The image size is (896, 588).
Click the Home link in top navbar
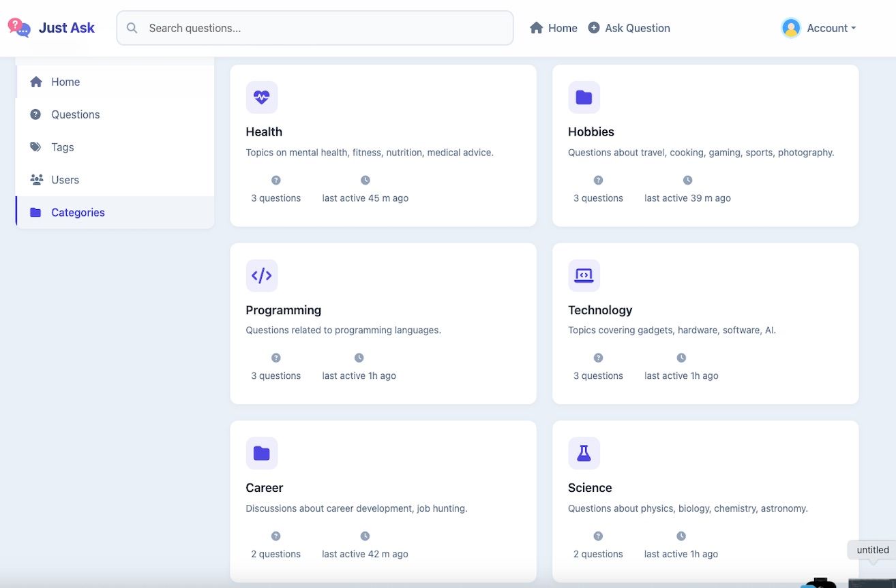pos(554,28)
